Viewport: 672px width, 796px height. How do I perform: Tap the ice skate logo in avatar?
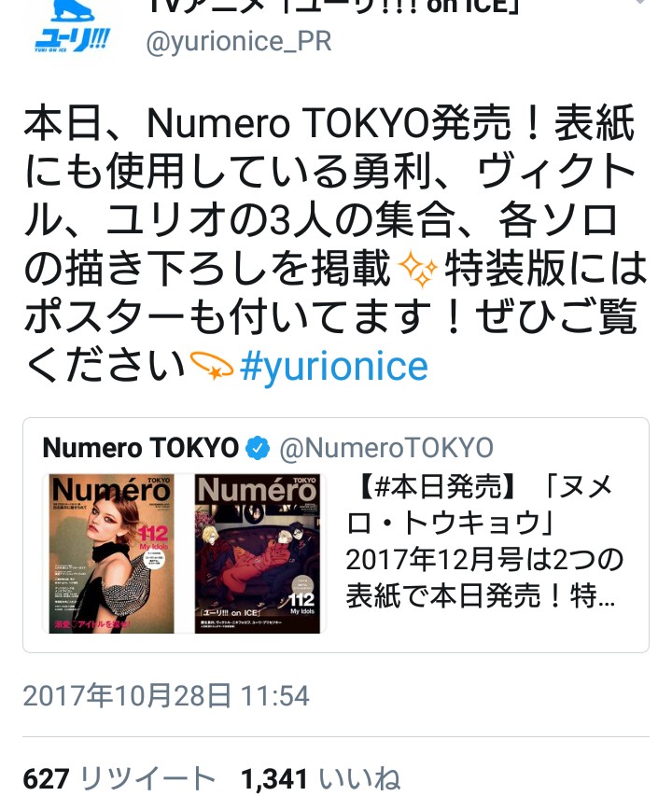pos(73,11)
